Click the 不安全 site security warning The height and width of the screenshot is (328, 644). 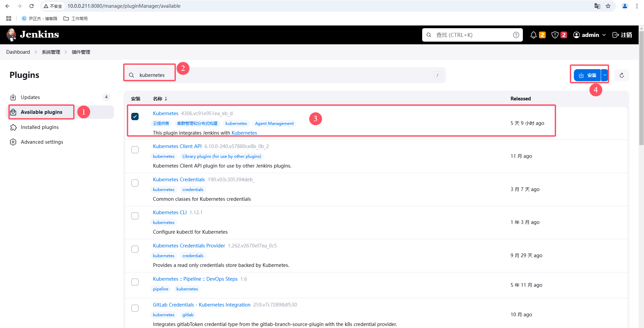coord(53,6)
